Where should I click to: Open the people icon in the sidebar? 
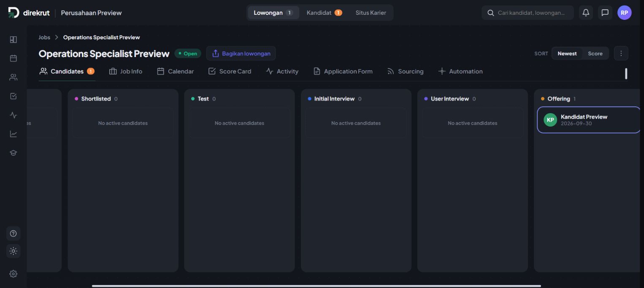click(x=14, y=77)
